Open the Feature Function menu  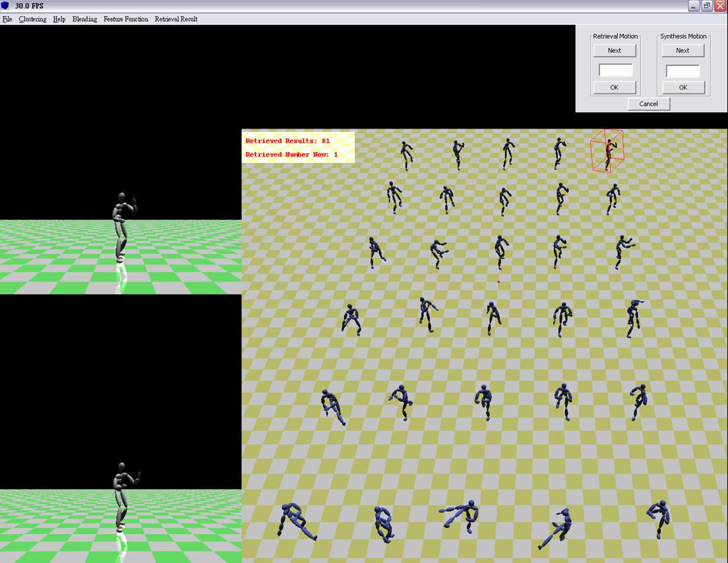(126, 19)
